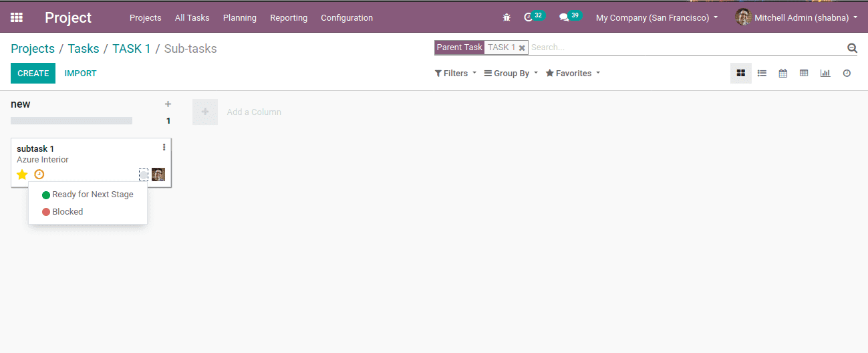
Task: Click the search magnifier icon
Action: point(852,47)
